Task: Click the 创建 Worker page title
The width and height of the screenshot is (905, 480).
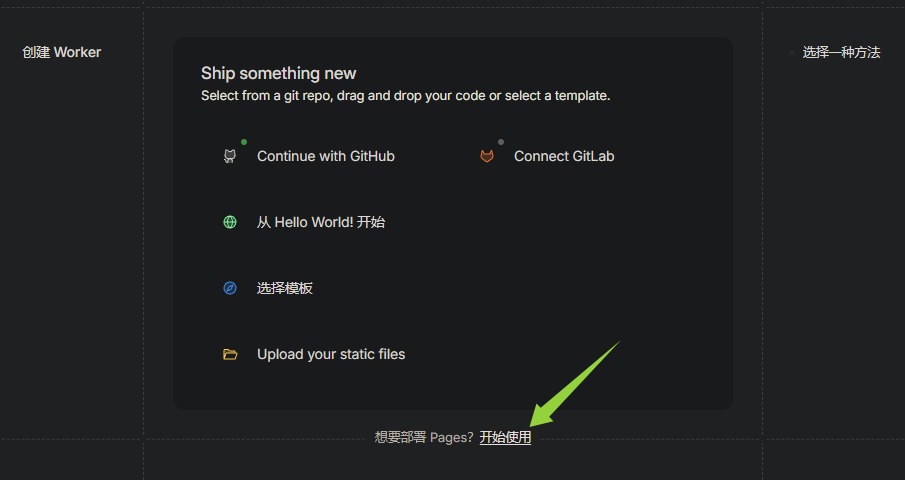Action: coord(62,52)
